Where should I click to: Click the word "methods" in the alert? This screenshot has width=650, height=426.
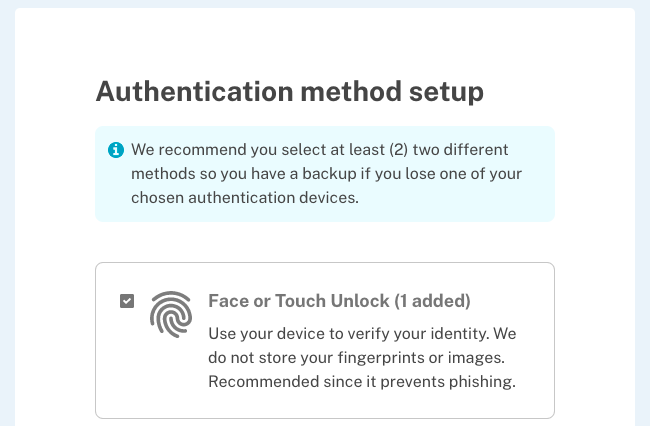click(x=160, y=174)
